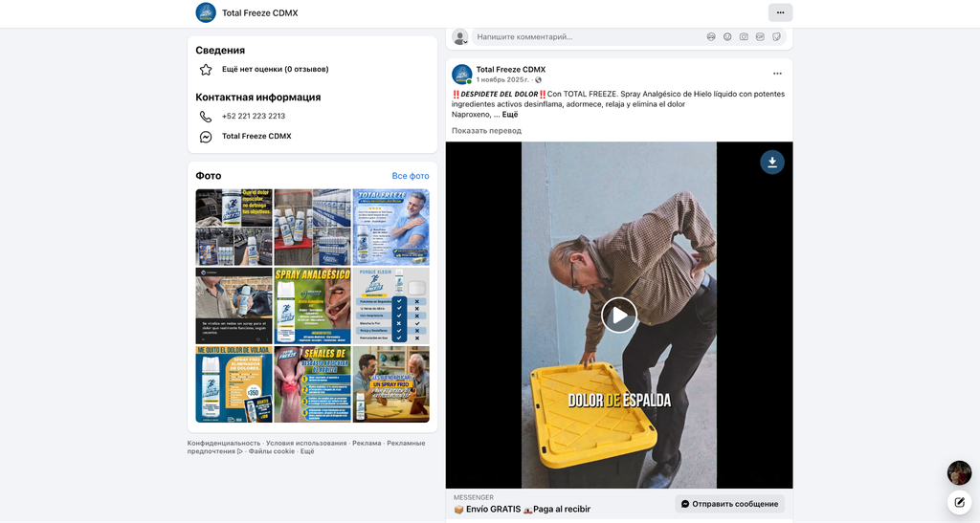This screenshot has height=523, width=980.
Task: Open the SPRAY ANALGESICO photo thumbnail
Action: [x=313, y=306]
